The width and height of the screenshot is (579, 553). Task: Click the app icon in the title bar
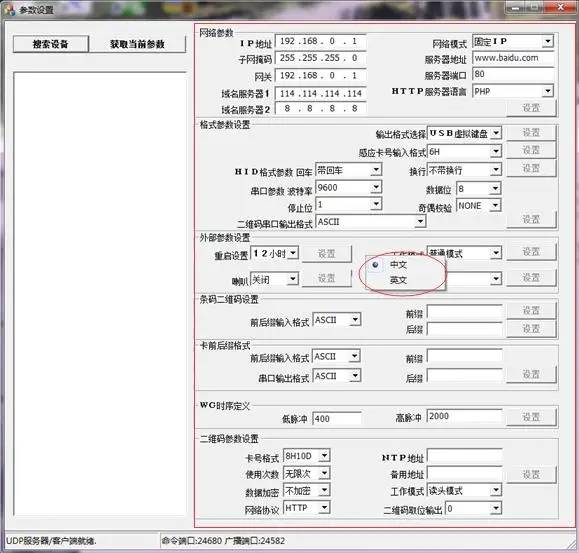click(x=10, y=10)
